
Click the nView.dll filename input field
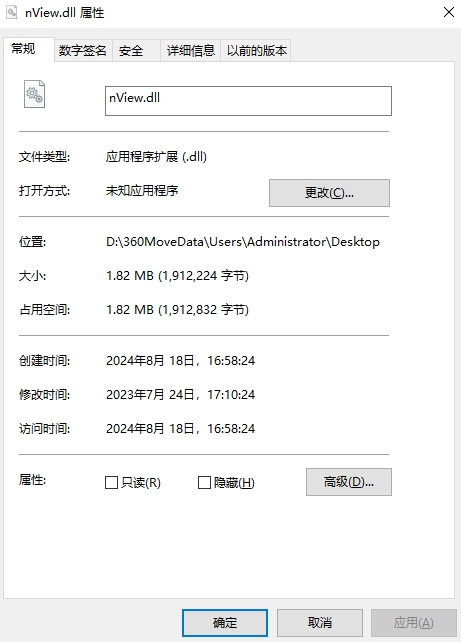[x=248, y=101]
